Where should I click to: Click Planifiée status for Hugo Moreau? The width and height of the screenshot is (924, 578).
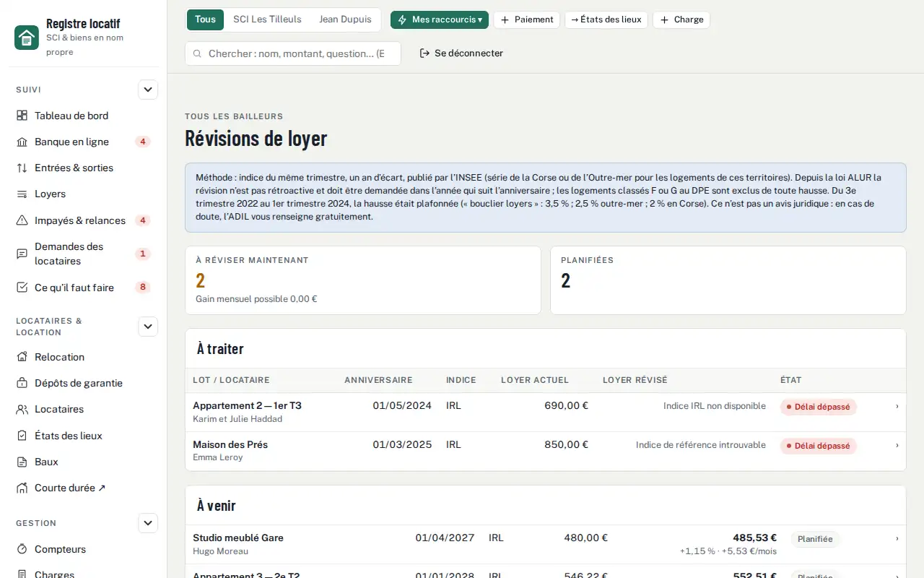coord(815,539)
